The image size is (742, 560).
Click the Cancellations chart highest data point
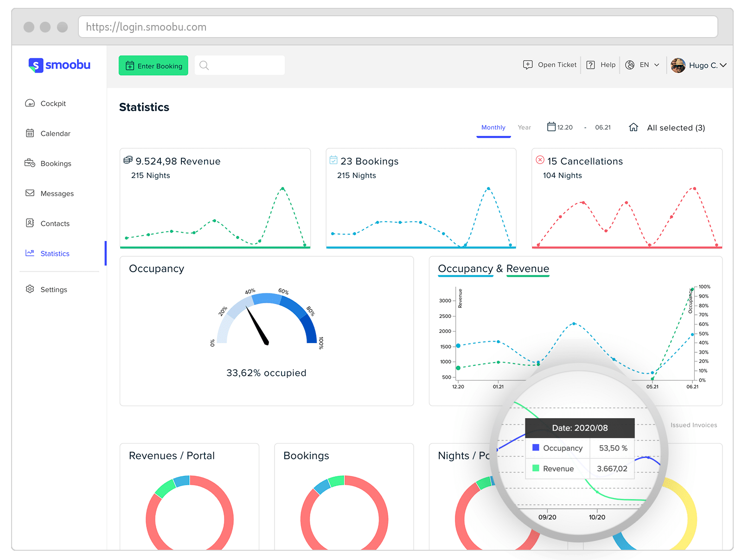[x=694, y=189]
